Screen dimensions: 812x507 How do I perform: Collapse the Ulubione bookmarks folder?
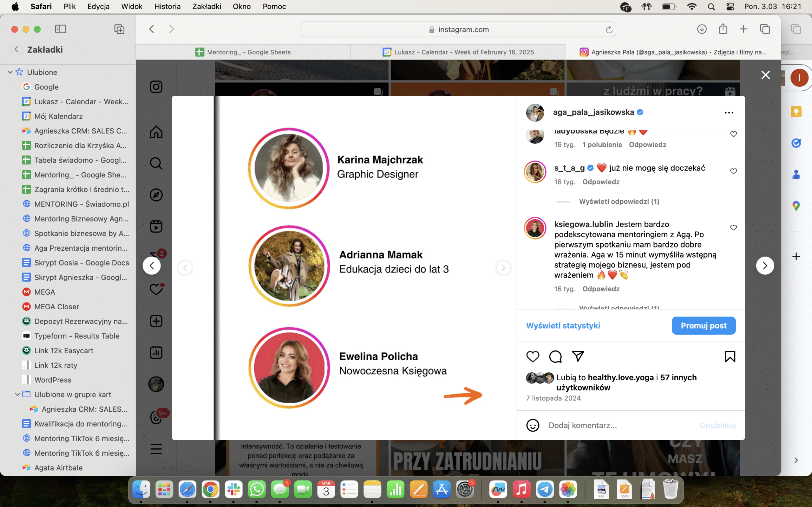[10, 72]
